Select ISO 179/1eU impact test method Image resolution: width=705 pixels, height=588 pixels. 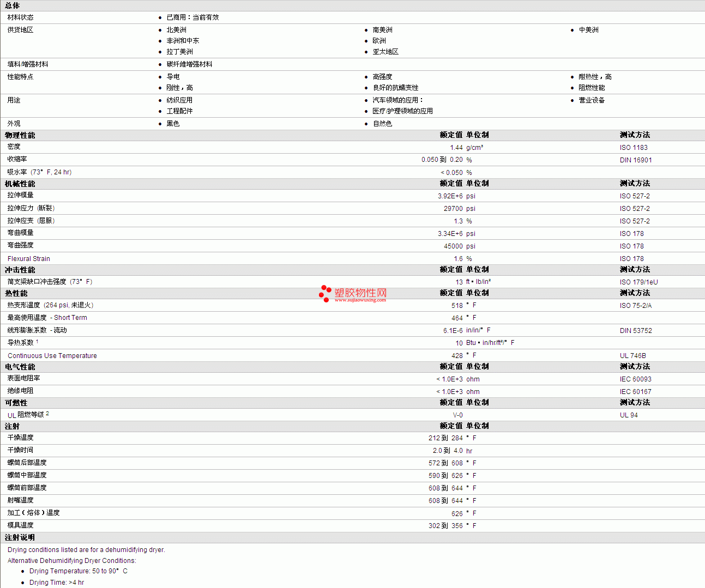pos(638,282)
